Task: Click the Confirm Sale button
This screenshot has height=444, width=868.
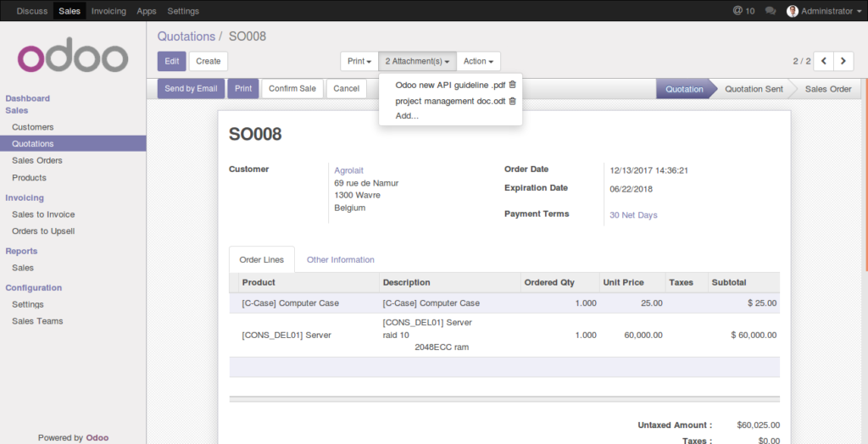Action: 292,89
